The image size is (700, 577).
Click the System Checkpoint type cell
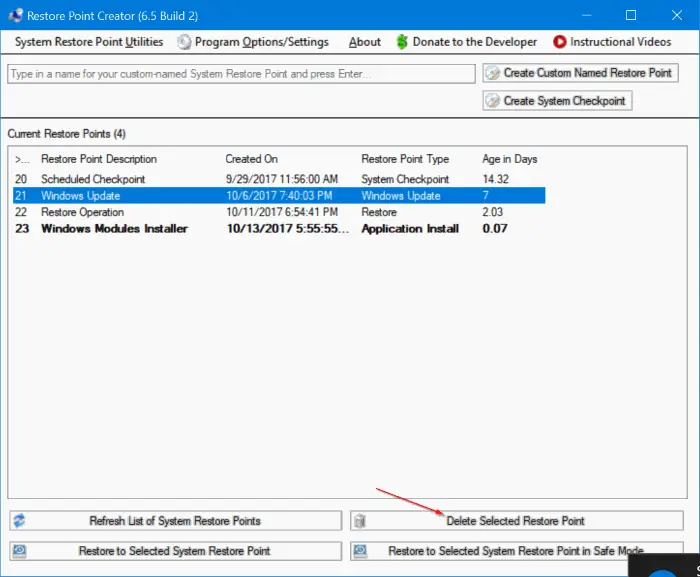405,179
